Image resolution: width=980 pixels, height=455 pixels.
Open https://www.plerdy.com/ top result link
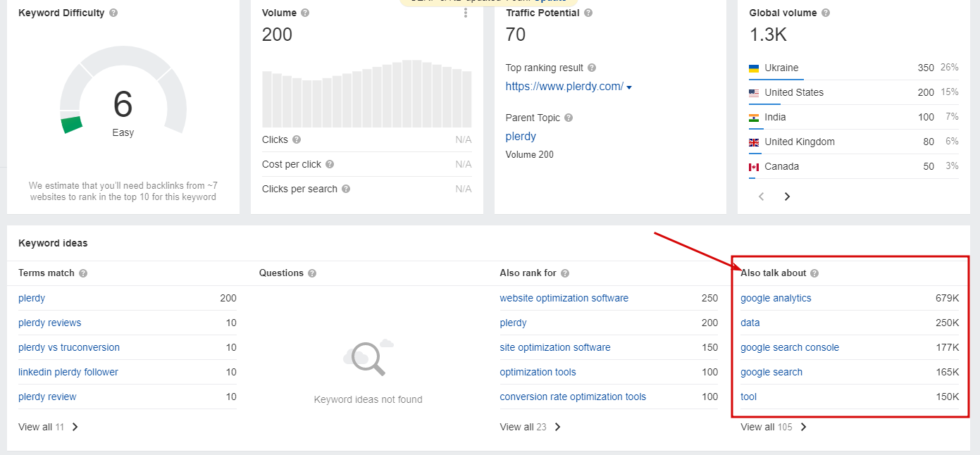click(564, 87)
